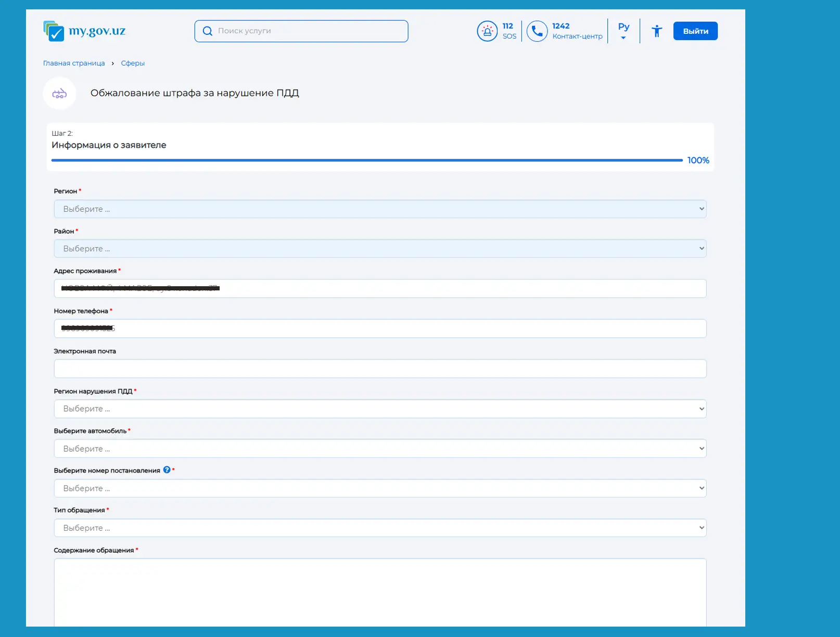The width and height of the screenshot is (840, 637).
Task: Expand the Район dropdown
Action: (380, 249)
